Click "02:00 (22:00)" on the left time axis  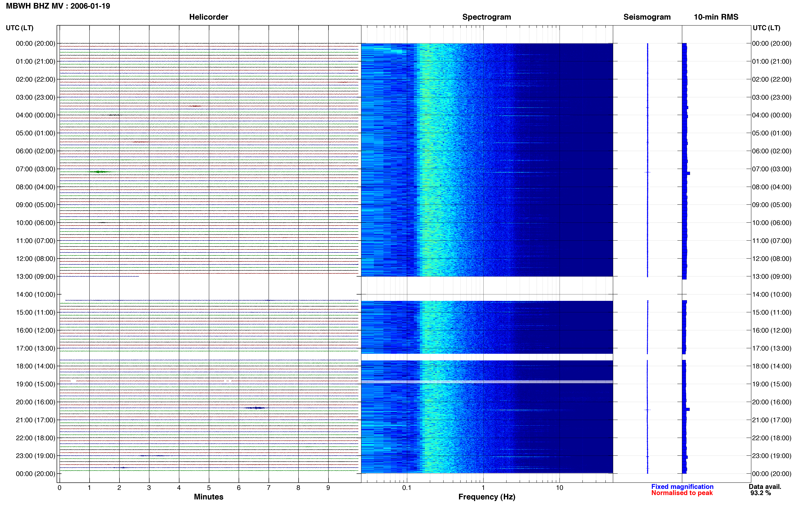click(x=36, y=79)
